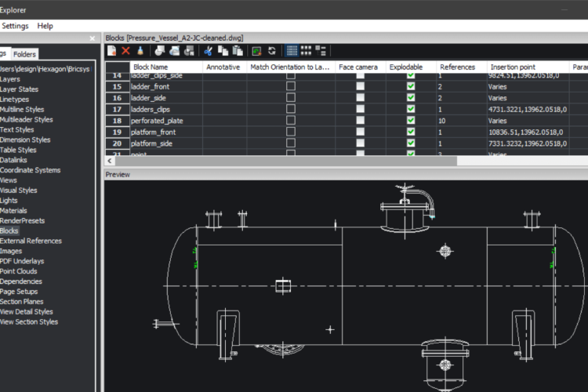Click the Paste clipboard icon
This screenshot has height=392, width=588.
(236, 51)
